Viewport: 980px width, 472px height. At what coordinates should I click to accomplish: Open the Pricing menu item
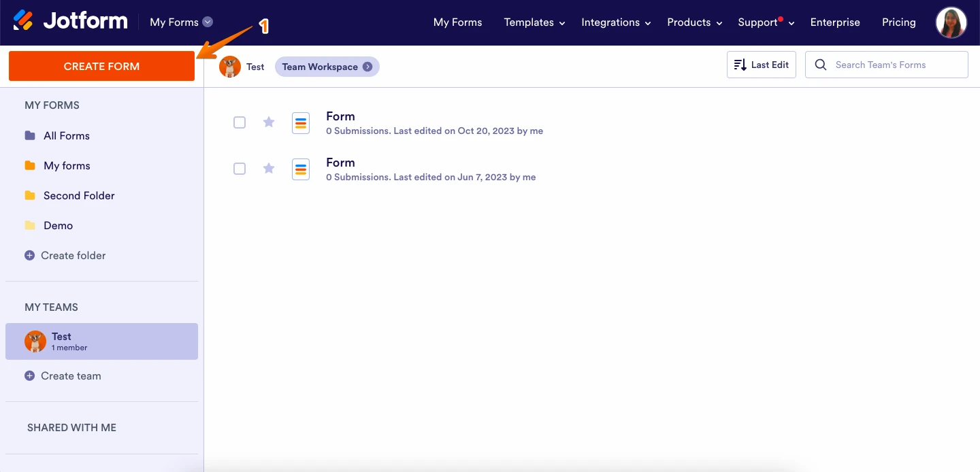click(898, 22)
